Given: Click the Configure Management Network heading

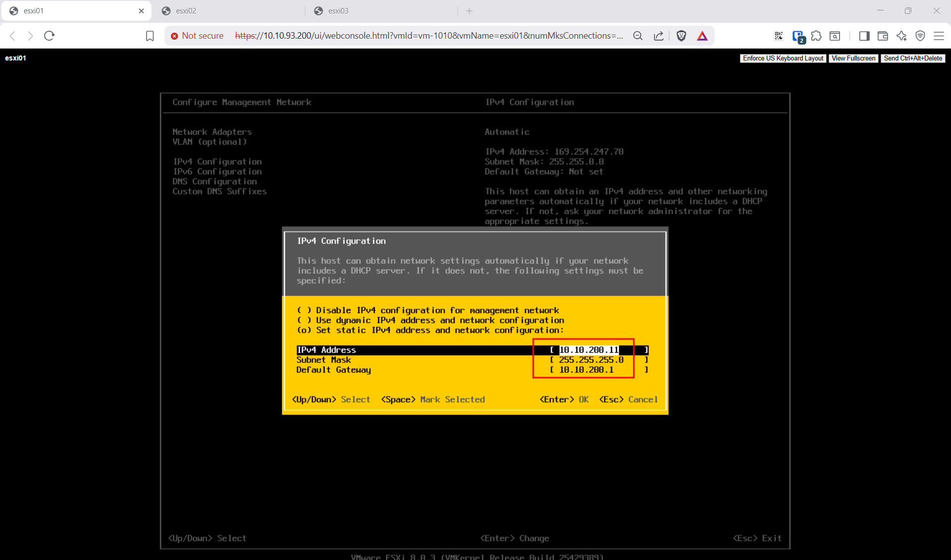Looking at the screenshot, I should click(242, 102).
